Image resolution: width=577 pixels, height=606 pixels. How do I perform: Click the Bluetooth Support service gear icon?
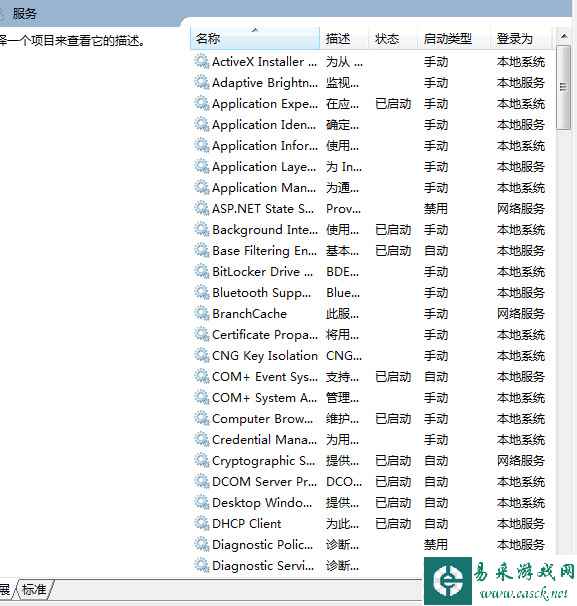[x=202, y=293]
